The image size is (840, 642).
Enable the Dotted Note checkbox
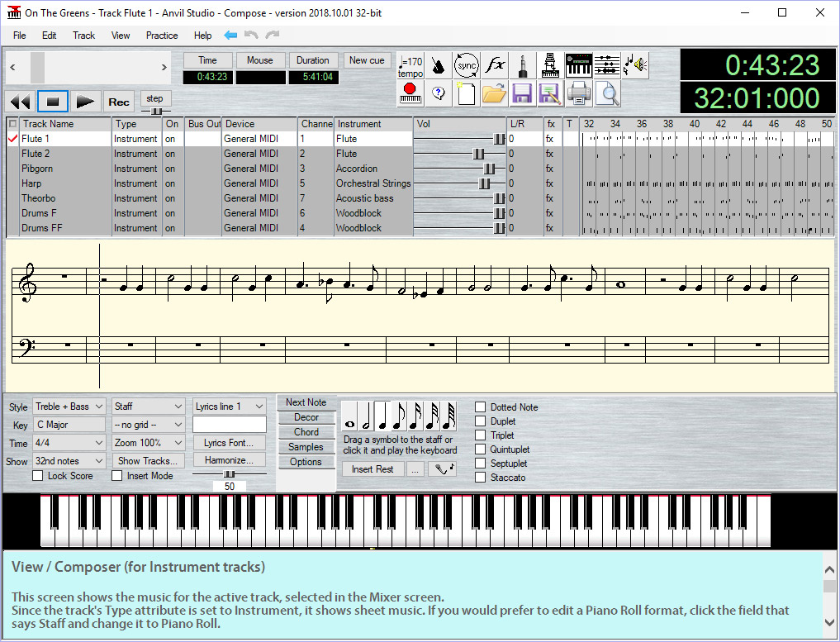tap(481, 407)
